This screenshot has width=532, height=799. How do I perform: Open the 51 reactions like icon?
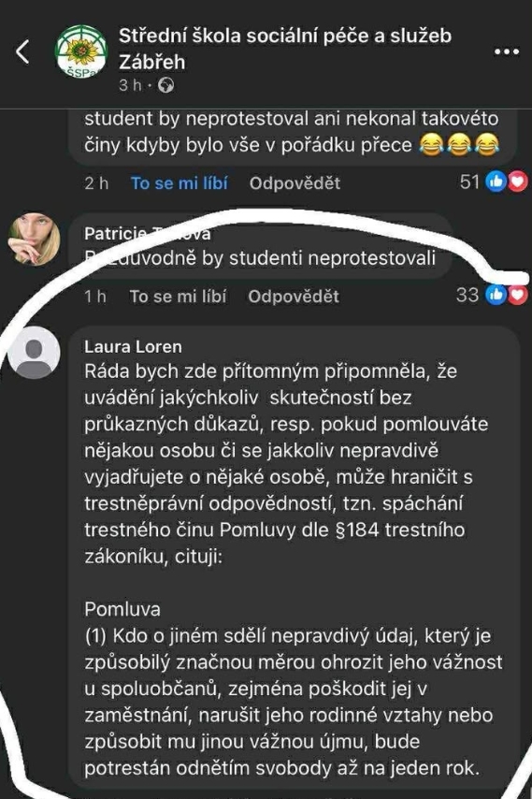click(x=496, y=182)
